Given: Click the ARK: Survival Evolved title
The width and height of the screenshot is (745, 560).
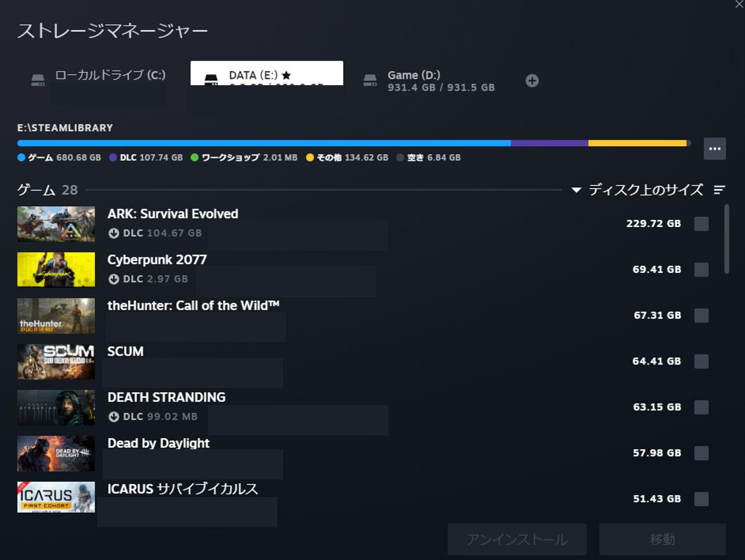Looking at the screenshot, I should coord(173,214).
